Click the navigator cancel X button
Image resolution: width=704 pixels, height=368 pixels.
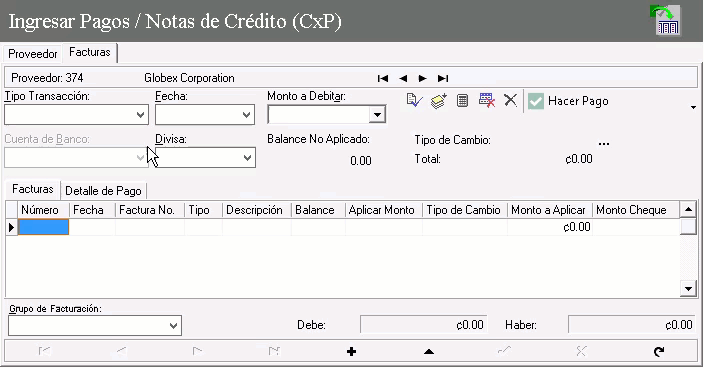tap(581, 351)
